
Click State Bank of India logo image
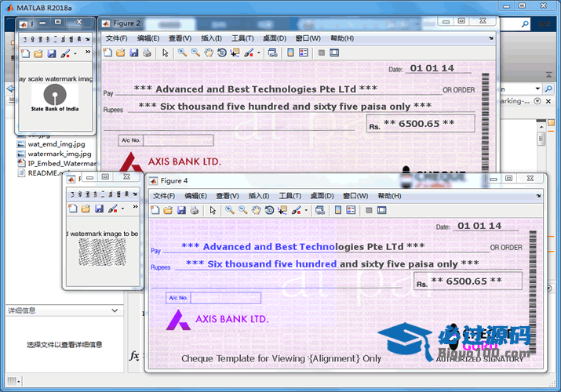click(55, 98)
